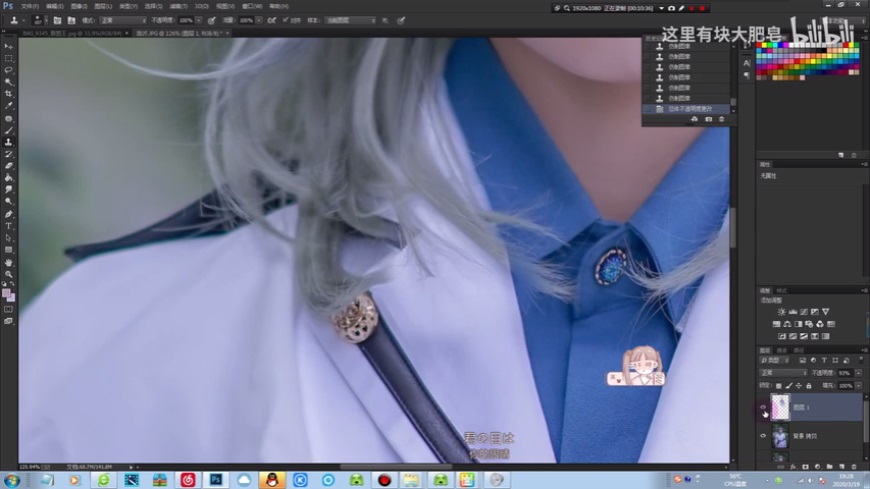The height and width of the screenshot is (489, 870).
Task: Create new snapshot in History panel
Action: (709, 119)
